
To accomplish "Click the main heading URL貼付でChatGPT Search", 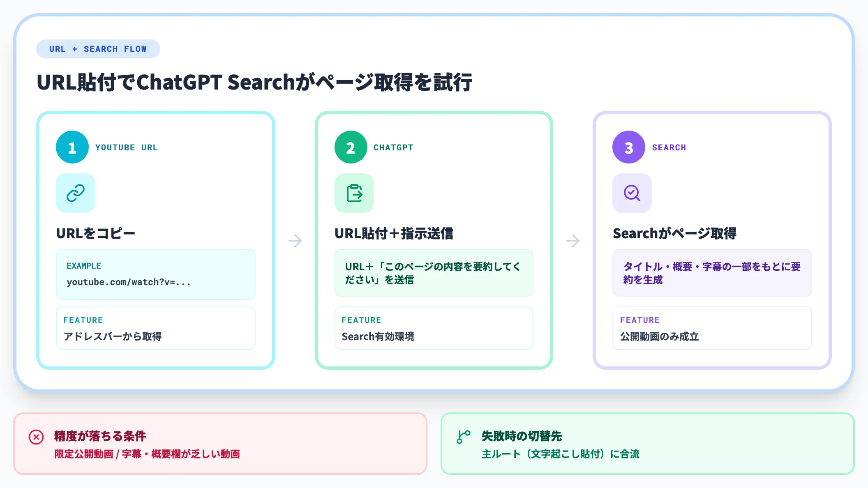I will point(254,82).
